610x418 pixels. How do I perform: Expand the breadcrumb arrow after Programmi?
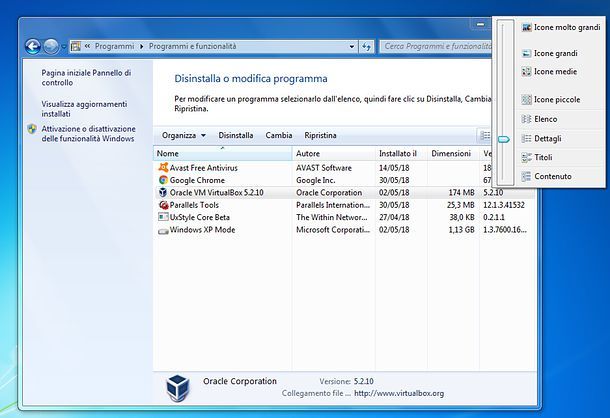coord(141,47)
